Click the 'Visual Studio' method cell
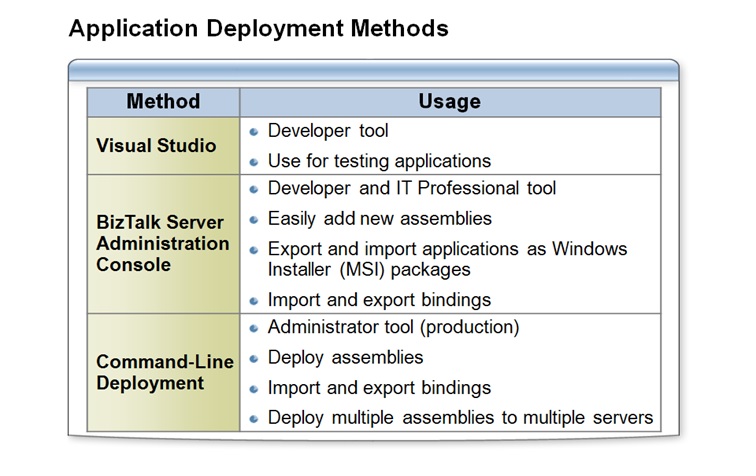Viewport: 756px width, 476px height. (x=163, y=146)
